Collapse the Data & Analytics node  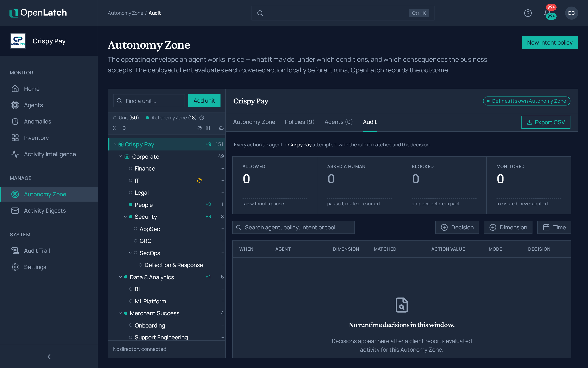[120, 277]
